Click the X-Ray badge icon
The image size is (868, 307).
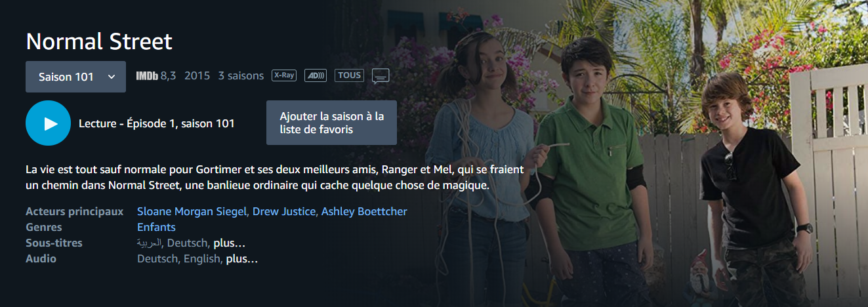[x=284, y=75]
